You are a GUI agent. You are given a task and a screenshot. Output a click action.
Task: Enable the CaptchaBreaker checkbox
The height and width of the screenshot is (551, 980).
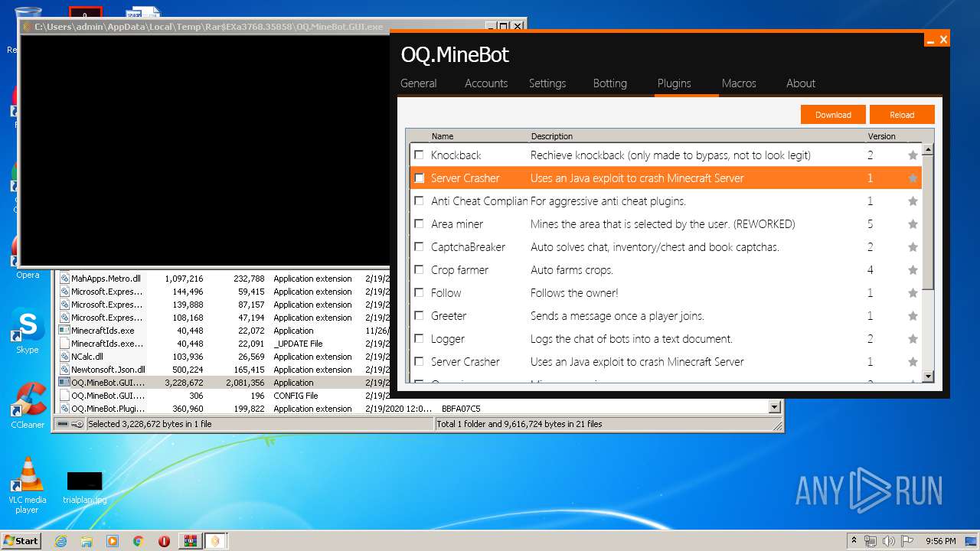[x=419, y=246]
